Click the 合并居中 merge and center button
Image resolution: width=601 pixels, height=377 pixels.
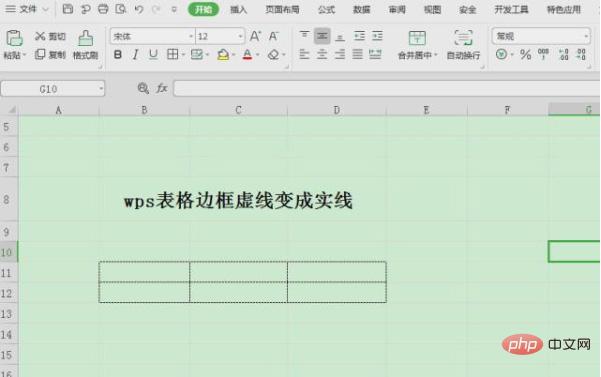coord(417,45)
